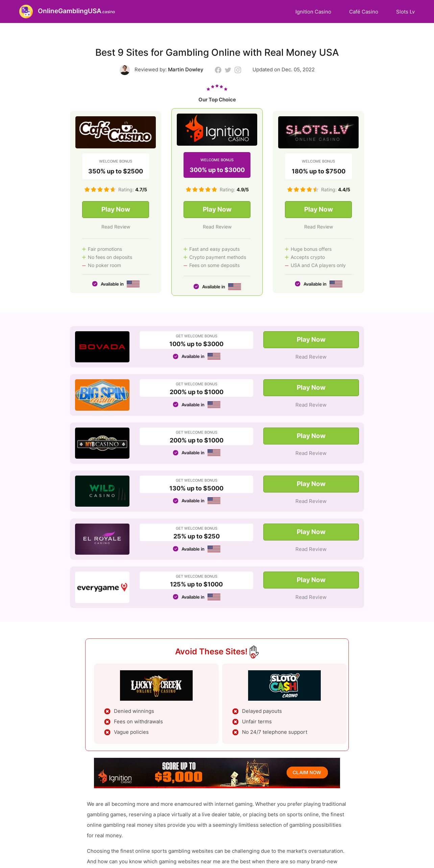
Task: Click CLAIM NOW on Ignition banner
Action: pos(307,772)
